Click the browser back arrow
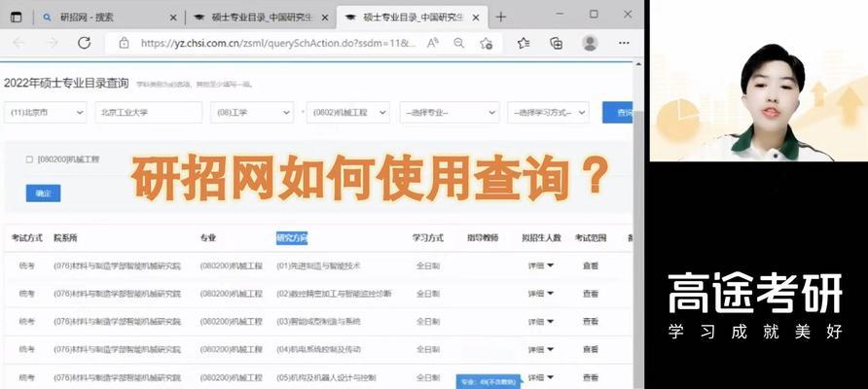Image resolution: width=868 pixels, height=389 pixels. click(x=18, y=43)
